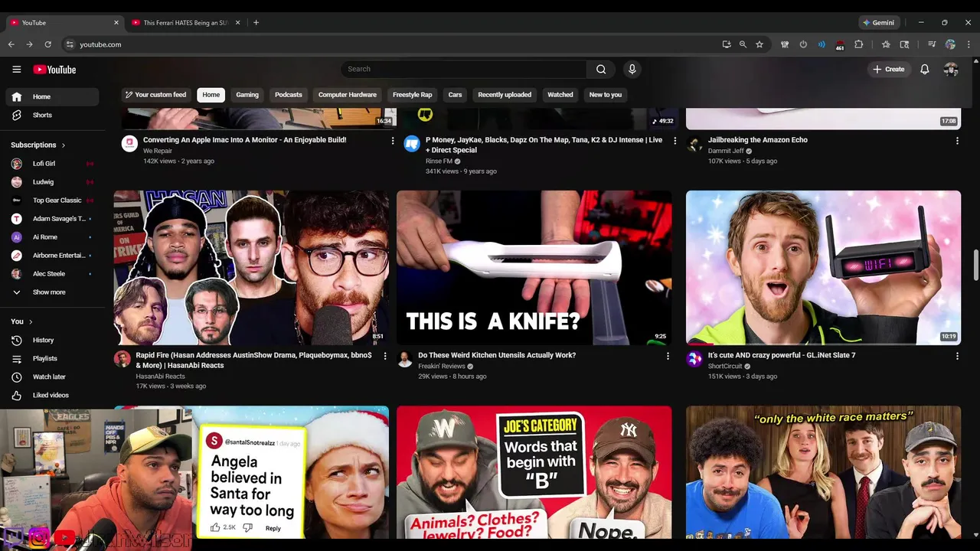This screenshot has width=980, height=551.
Task: Open the Gemini button in the title bar
Action: tap(878, 22)
